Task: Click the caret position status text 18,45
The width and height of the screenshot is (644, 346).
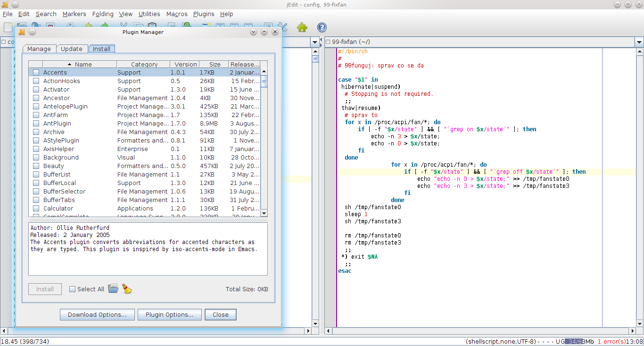Action: (25, 341)
